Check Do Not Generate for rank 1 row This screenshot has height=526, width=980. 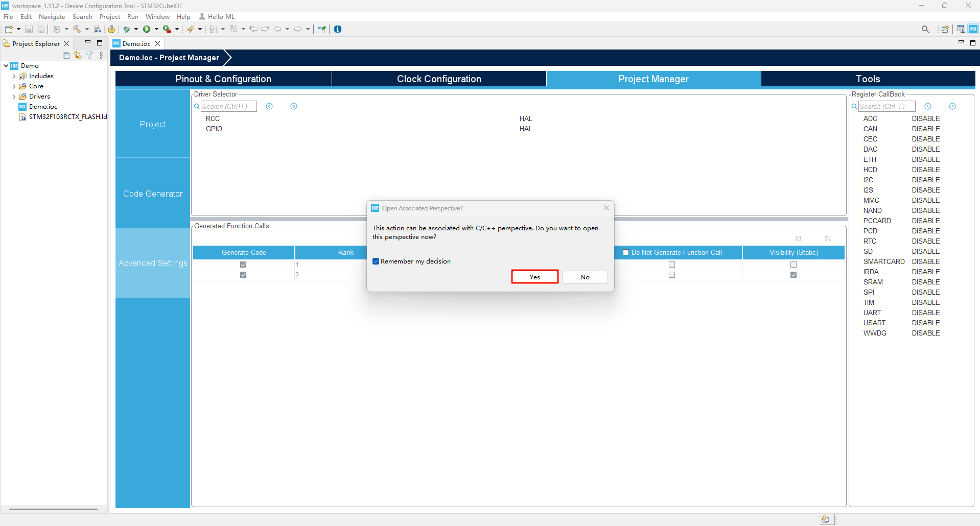pos(672,265)
